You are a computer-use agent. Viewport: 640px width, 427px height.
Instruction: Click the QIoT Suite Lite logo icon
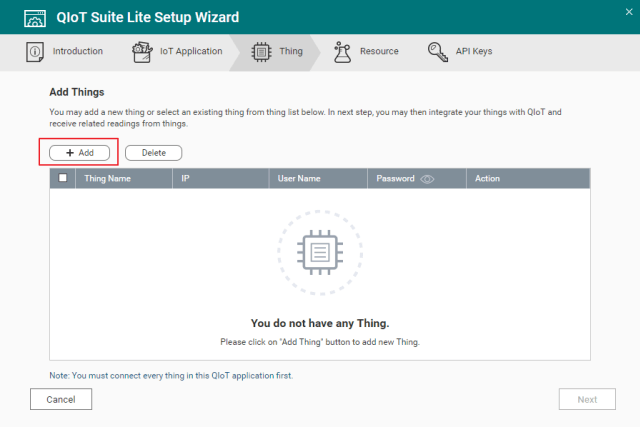[35, 17]
